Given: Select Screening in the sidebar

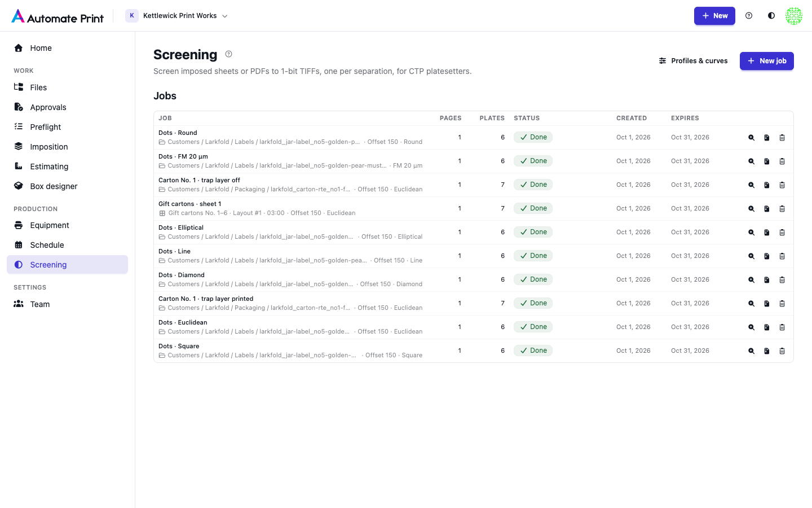Looking at the screenshot, I should (x=68, y=265).
